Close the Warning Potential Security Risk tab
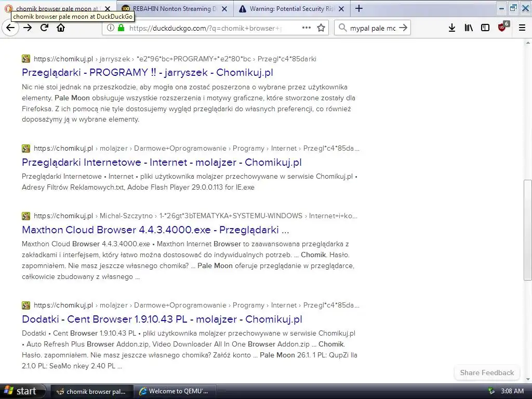This screenshot has height=399, width=532. (341, 9)
